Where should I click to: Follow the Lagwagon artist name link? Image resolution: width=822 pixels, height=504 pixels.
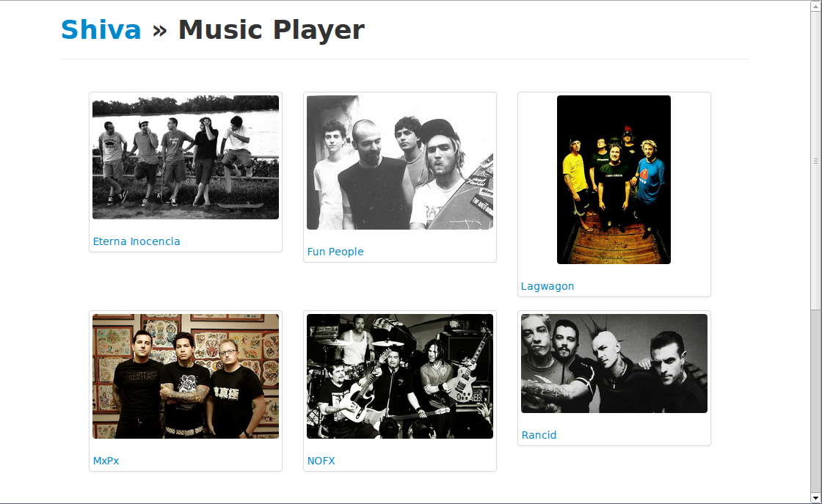click(x=548, y=287)
